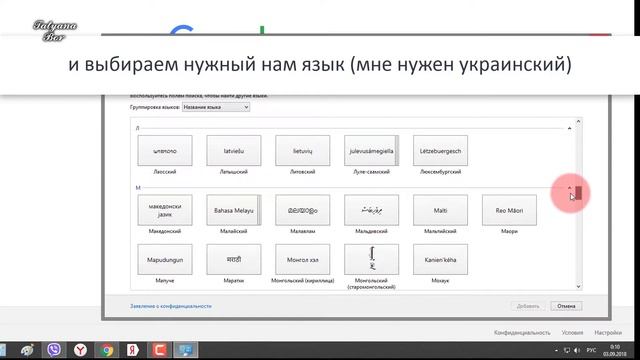Open the paint palette taskbar icon
Viewport: 640px width, 360px height.
point(27,350)
